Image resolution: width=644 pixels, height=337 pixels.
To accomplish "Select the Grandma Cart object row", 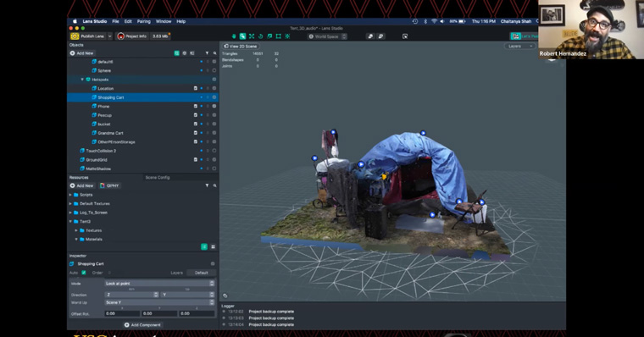I will (142, 133).
